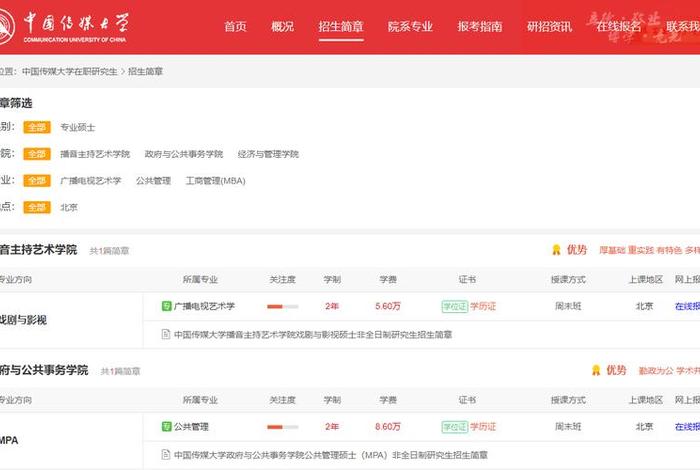This screenshot has height=470, width=700.
Task: Filter by 工商管理(MBA) major
Action: (x=216, y=181)
